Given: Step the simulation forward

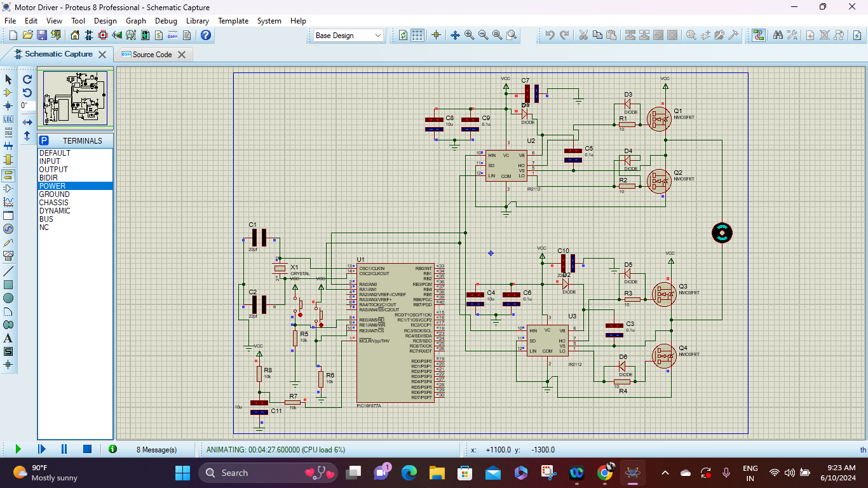Looking at the screenshot, I should [41, 449].
